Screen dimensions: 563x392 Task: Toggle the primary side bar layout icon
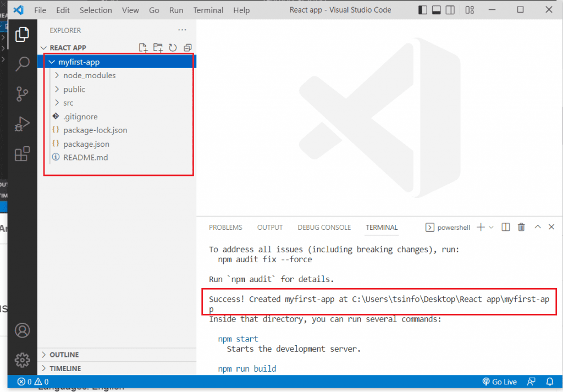423,10
